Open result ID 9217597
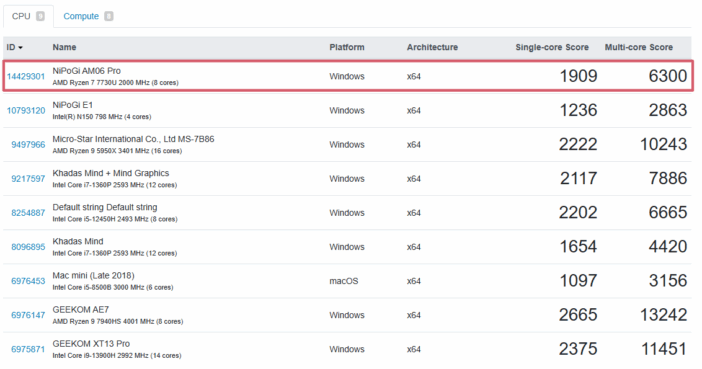 point(28,179)
